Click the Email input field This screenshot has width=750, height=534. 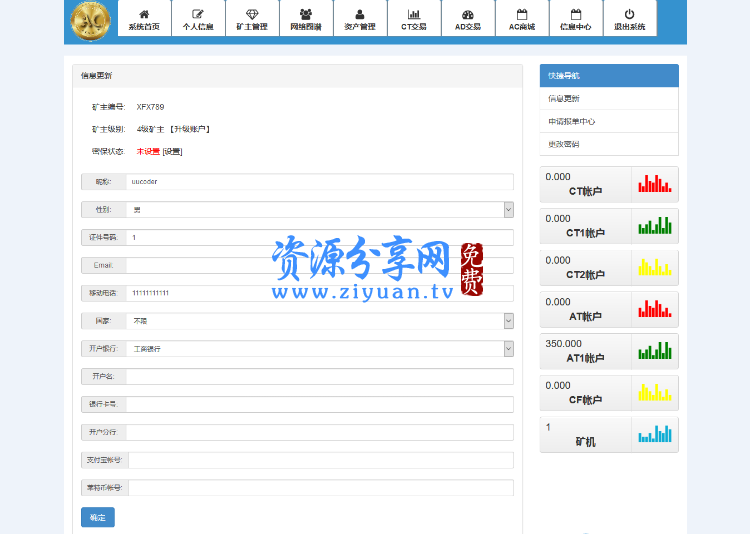point(319,265)
